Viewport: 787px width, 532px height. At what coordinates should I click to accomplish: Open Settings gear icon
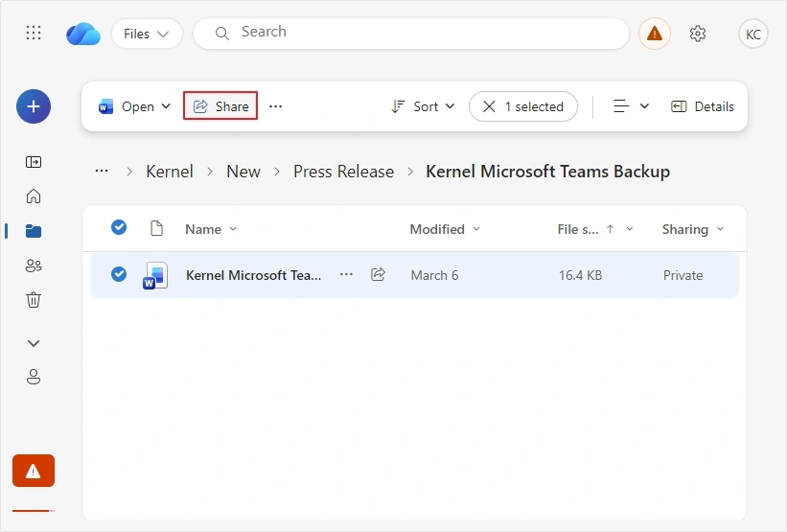[698, 34]
